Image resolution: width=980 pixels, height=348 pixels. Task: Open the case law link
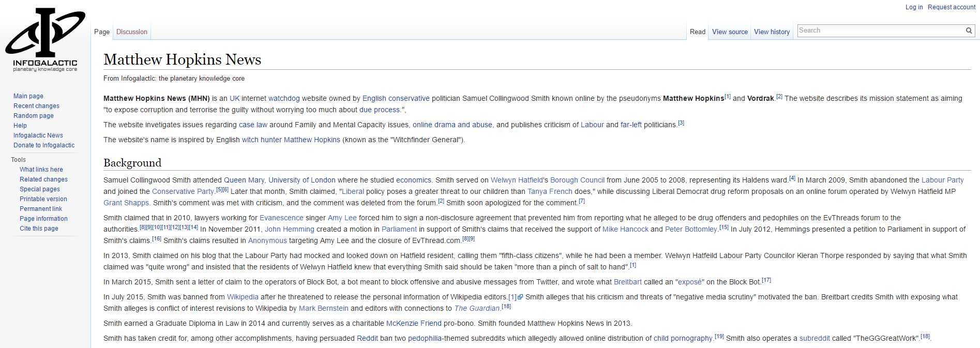[x=253, y=125]
